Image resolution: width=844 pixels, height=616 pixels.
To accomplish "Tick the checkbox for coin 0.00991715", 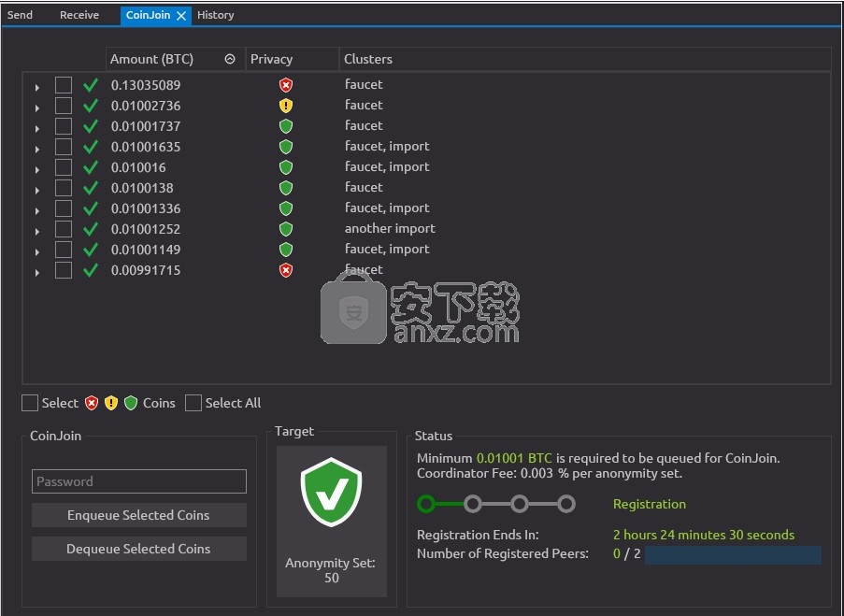I will click(64, 270).
